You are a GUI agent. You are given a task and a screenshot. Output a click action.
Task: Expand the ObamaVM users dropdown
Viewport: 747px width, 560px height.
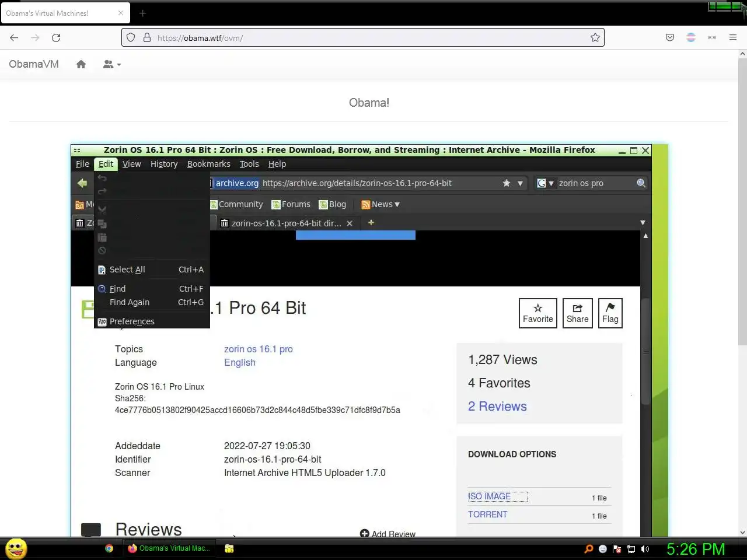click(x=112, y=64)
